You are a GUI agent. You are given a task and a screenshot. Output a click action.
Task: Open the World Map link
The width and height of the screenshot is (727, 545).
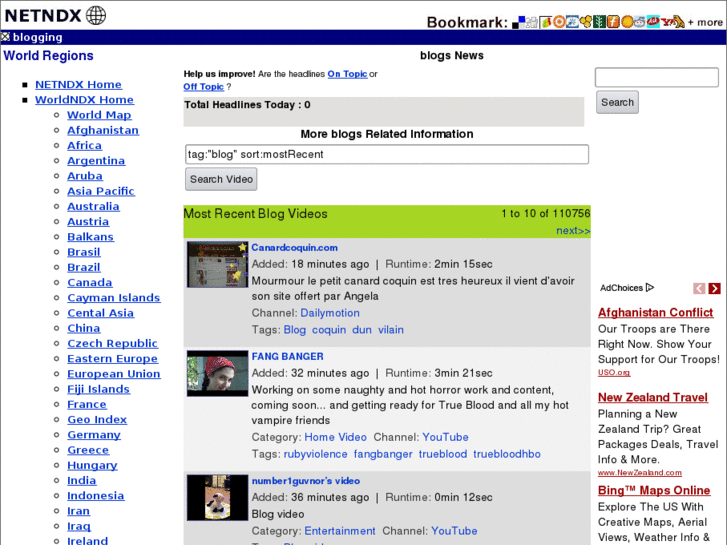click(99, 115)
